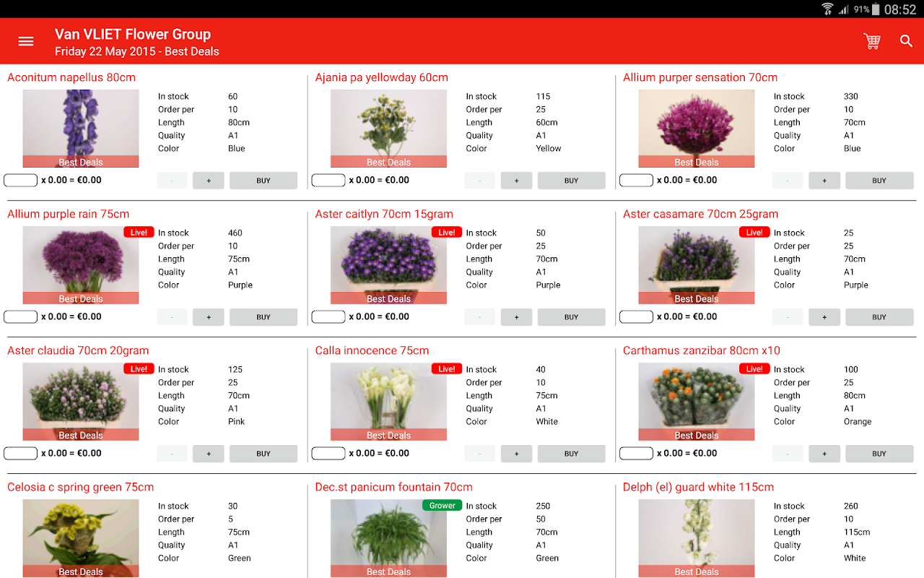Open the Calla innocence product photo
The width and height of the screenshot is (924, 578).
pyautogui.click(x=388, y=402)
